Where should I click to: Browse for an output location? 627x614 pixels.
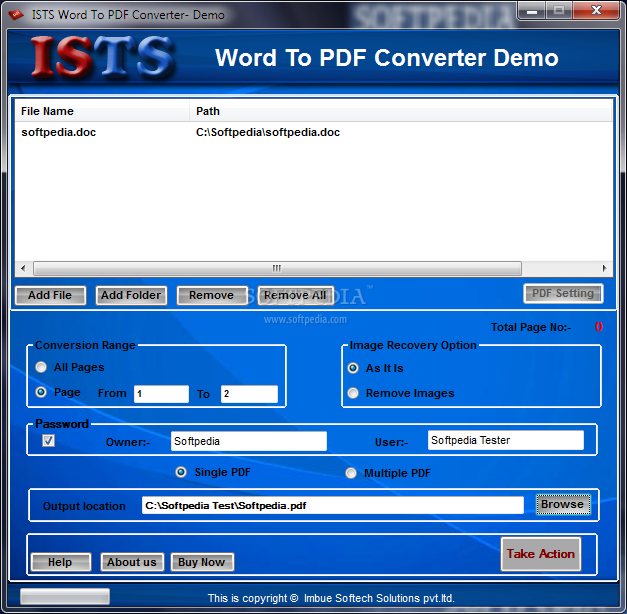pyautogui.click(x=563, y=504)
